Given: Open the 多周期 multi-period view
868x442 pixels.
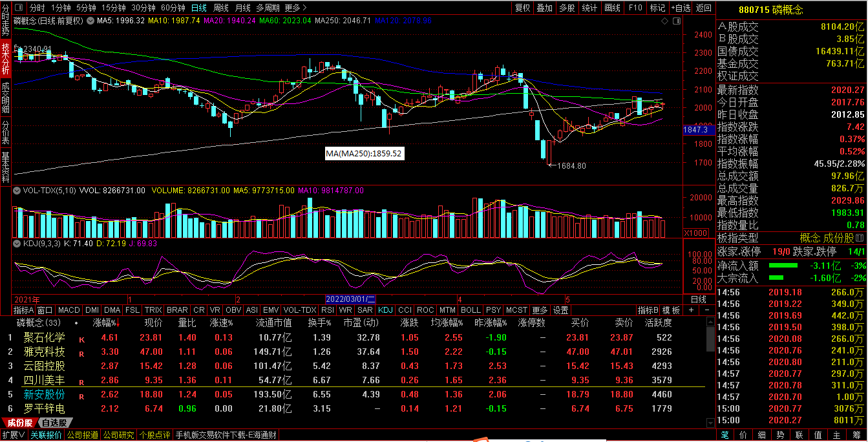Looking at the screenshot, I should click(268, 8).
